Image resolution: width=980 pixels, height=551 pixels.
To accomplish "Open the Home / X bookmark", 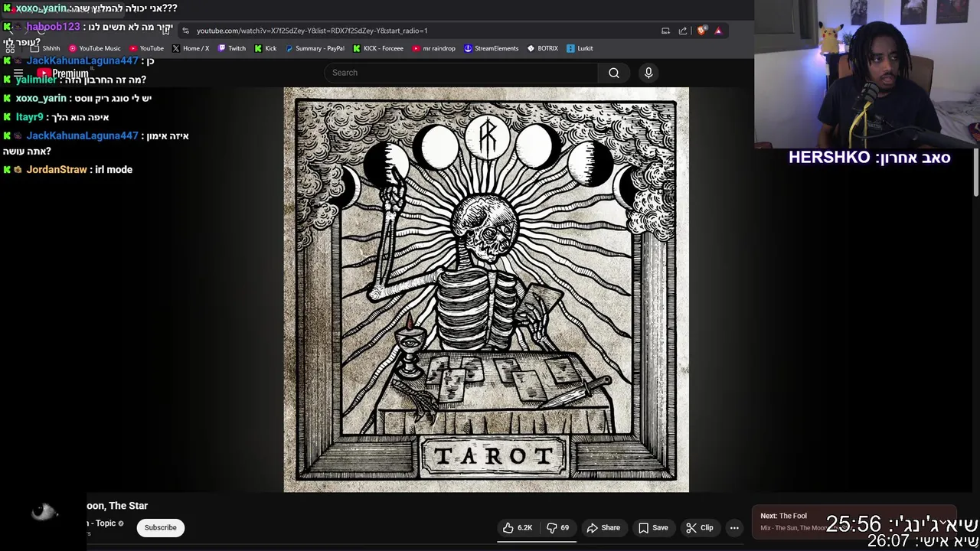I will pos(191,48).
